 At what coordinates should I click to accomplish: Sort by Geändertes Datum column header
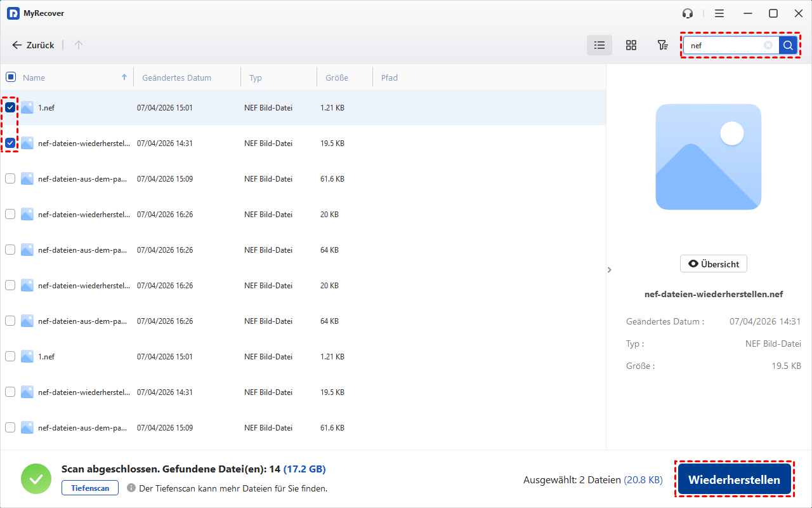coord(176,77)
